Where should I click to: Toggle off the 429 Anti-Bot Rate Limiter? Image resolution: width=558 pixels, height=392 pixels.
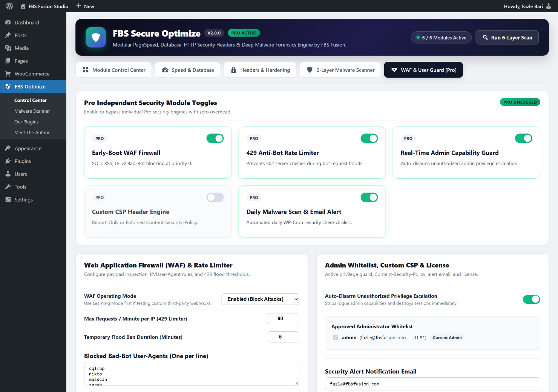click(369, 138)
